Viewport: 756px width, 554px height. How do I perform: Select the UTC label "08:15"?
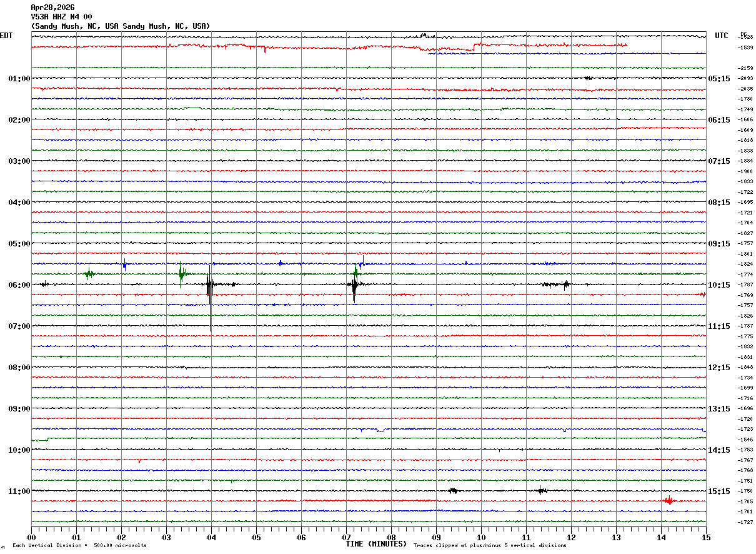pyautogui.click(x=719, y=203)
